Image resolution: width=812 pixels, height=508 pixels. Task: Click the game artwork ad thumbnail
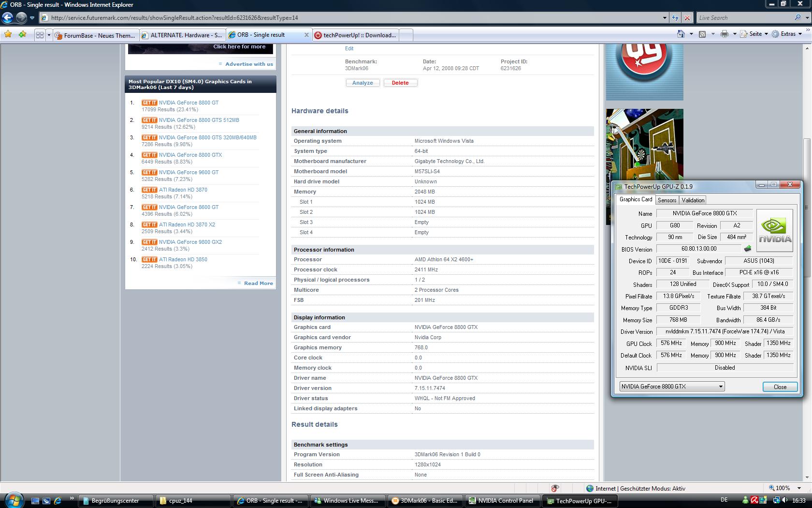pos(644,145)
